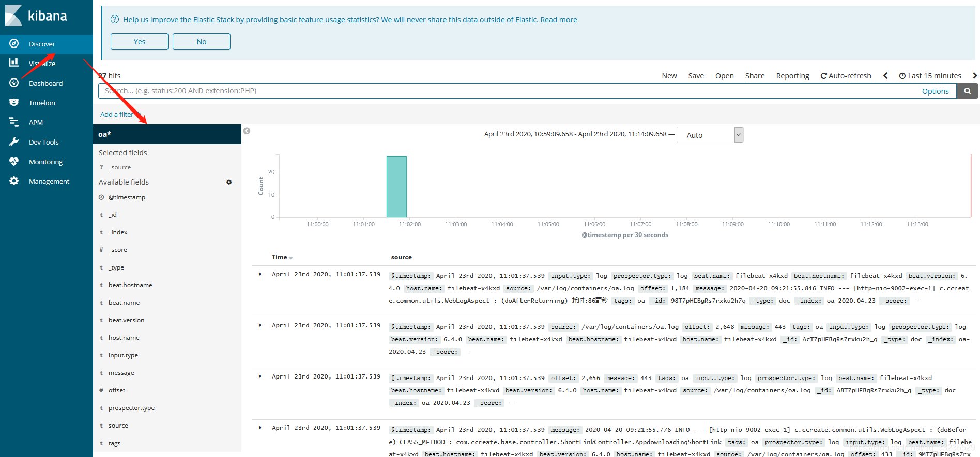Viewport: 980px width, 457px height.
Task: Expand first log row at 11:01:37.539
Action: point(259,274)
